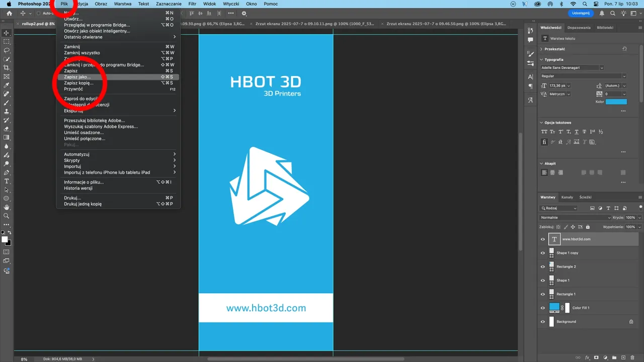Toggle underline text option
The image size is (644, 362).
(576, 132)
